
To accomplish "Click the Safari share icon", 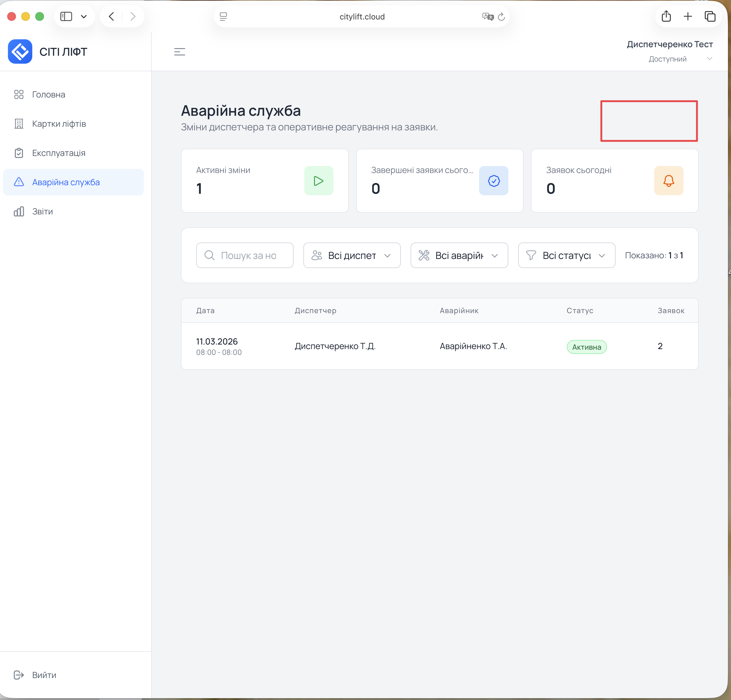I will (x=666, y=16).
